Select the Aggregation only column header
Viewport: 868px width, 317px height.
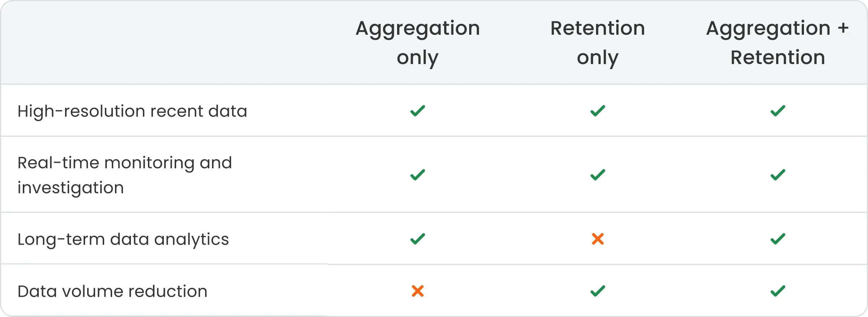417,43
